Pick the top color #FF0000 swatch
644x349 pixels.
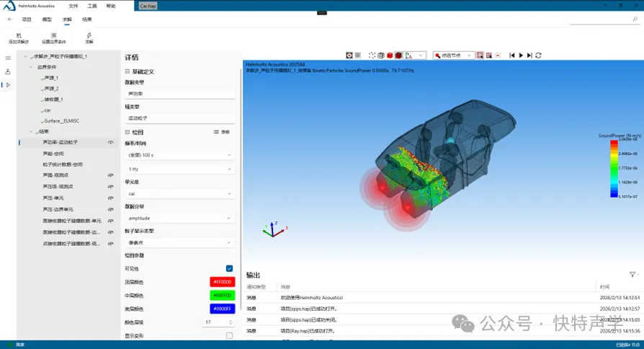click(222, 282)
